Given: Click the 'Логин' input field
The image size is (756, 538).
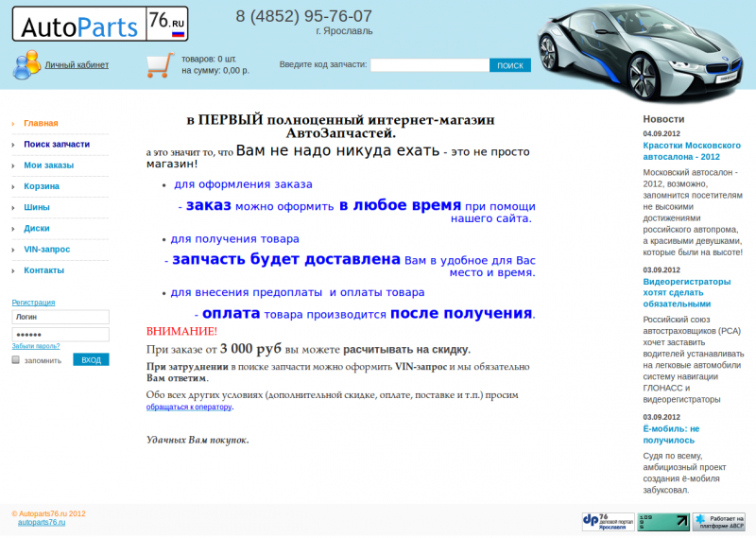Looking at the screenshot, I should tap(60, 318).
